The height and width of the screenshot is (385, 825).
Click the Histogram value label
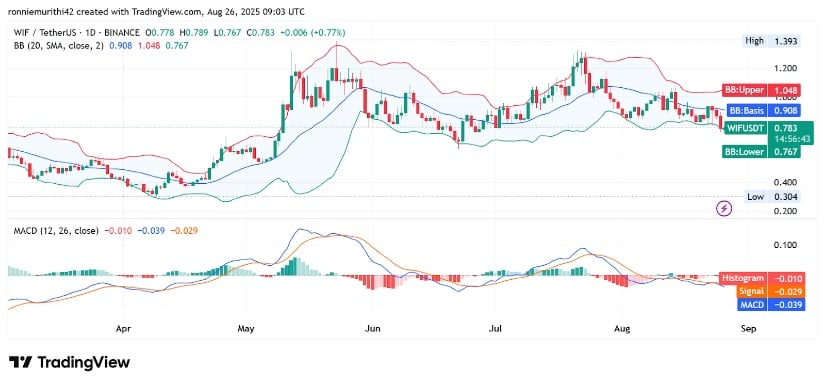[x=762, y=279]
